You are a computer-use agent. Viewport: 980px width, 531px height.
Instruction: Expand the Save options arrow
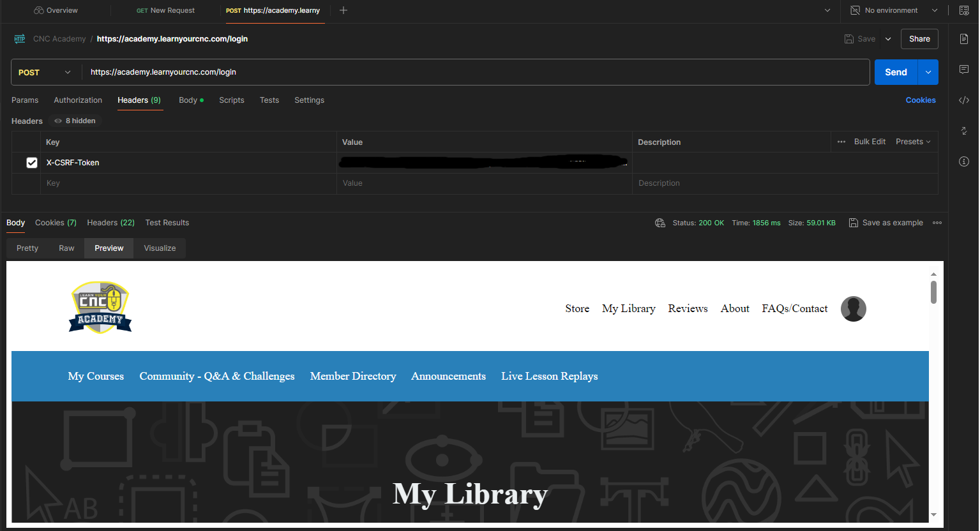[888, 39]
